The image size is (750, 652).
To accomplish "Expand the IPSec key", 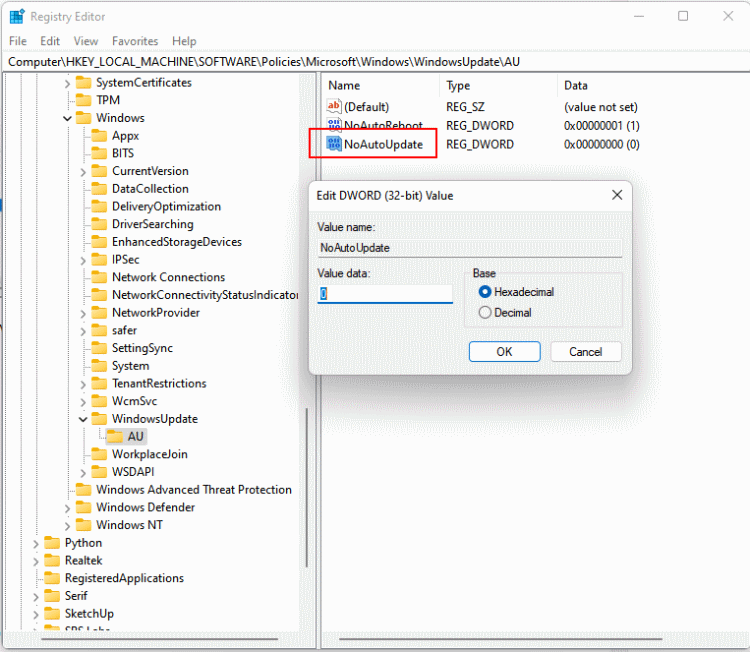I will tap(83, 261).
